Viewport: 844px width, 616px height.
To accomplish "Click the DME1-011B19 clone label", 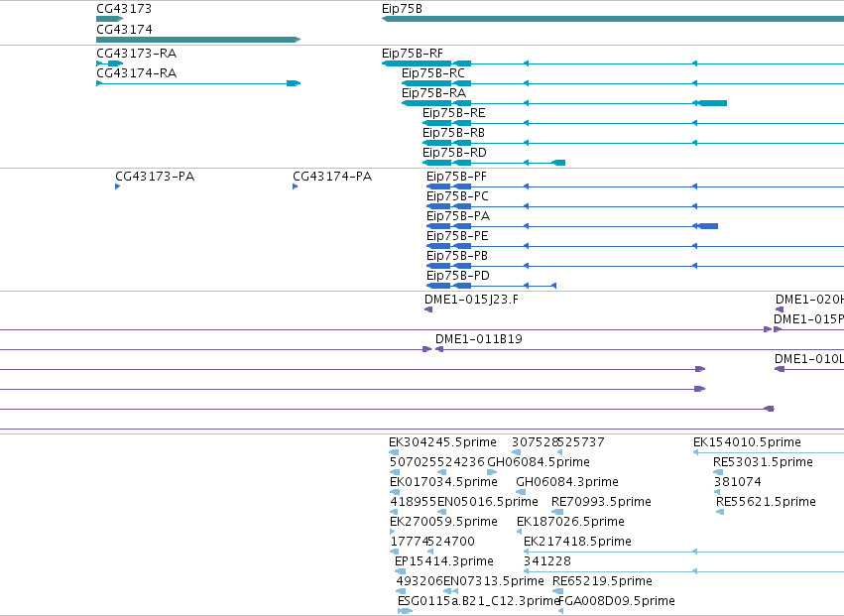I will (479, 339).
